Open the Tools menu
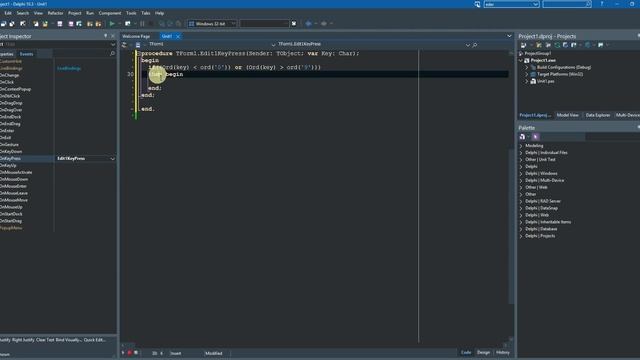Screen dimensions: 640x360 pyautogui.click(x=131, y=13)
